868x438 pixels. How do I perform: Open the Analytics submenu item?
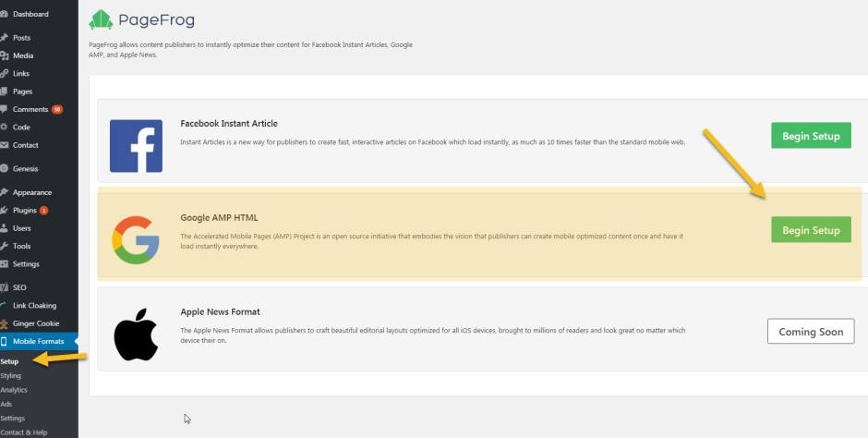tap(14, 390)
